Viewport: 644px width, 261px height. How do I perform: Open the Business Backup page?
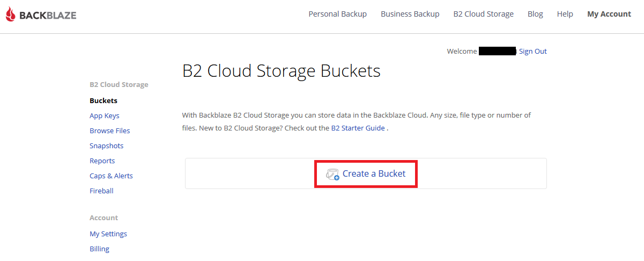coord(410,14)
